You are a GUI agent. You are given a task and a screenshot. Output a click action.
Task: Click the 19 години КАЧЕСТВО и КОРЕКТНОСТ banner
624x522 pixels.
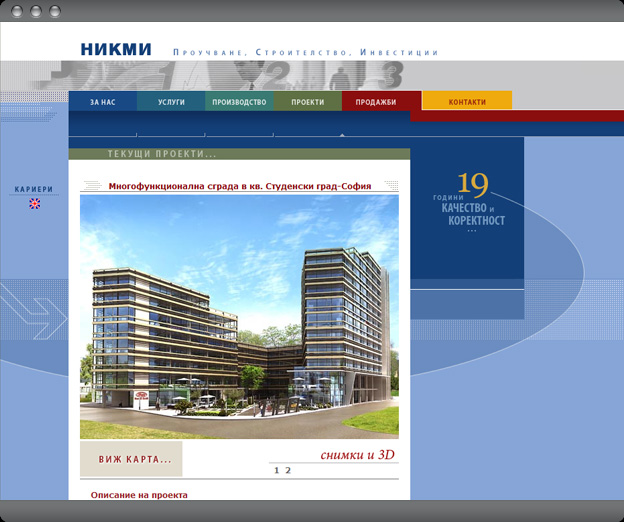pos(468,203)
